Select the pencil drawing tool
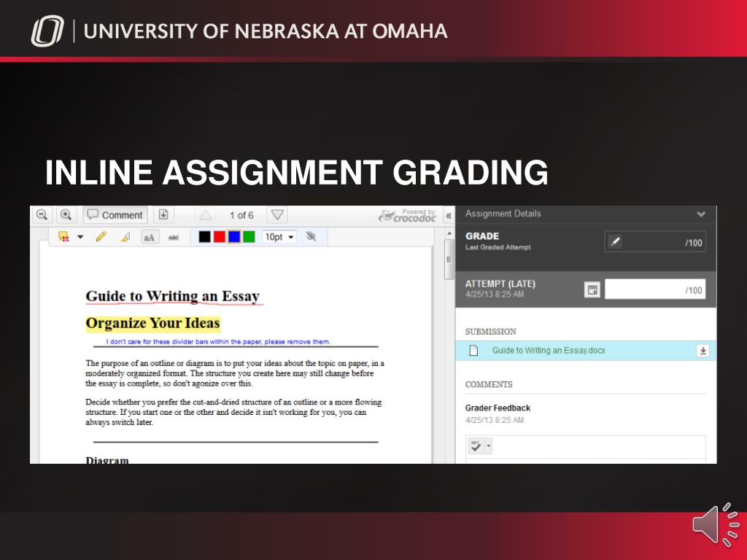Image resolution: width=747 pixels, height=560 pixels. coord(101,237)
